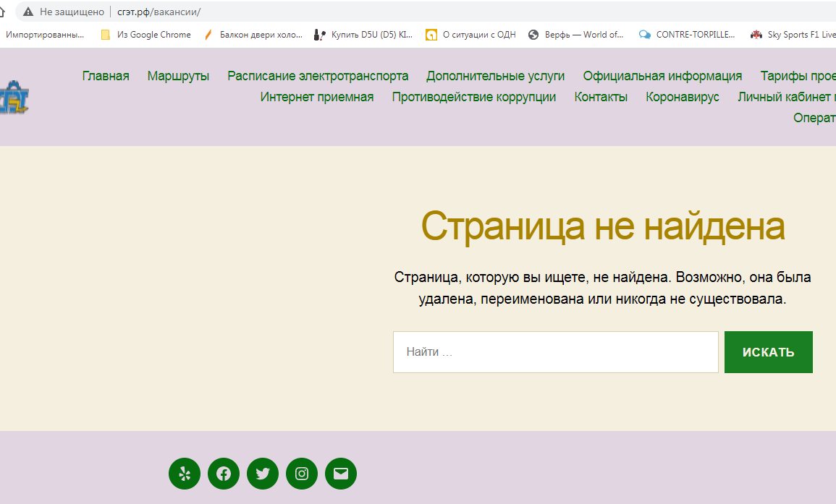The height and width of the screenshot is (504, 836).
Task: Open the 'Контакты' link
Action: tap(601, 97)
